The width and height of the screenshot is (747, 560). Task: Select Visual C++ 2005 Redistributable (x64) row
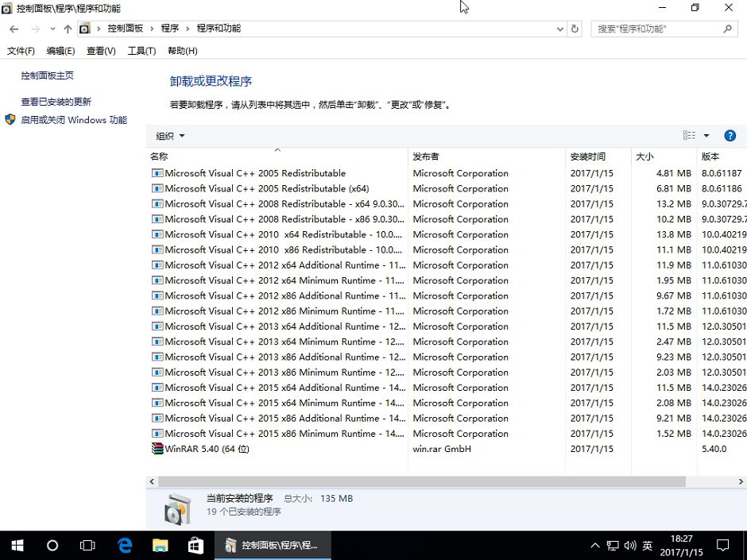click(447, 188)
